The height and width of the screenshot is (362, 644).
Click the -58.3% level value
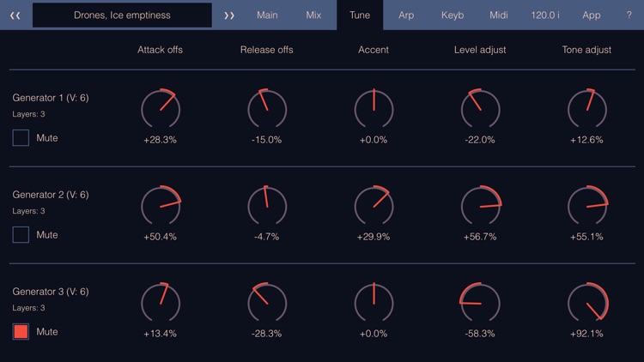(x=480, y=334)
